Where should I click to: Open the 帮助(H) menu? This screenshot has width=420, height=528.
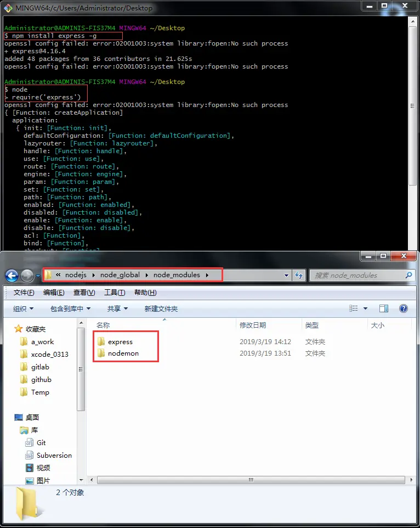145,293
